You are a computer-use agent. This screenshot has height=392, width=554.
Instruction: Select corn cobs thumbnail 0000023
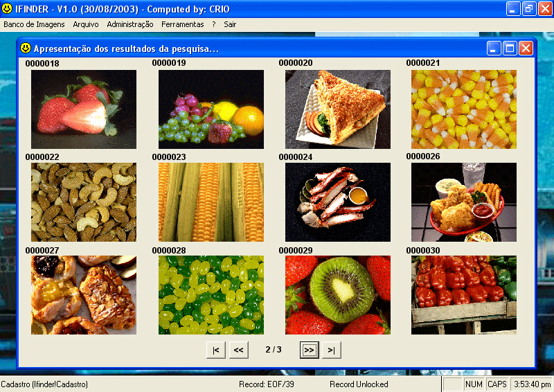(x=211, y=202)
